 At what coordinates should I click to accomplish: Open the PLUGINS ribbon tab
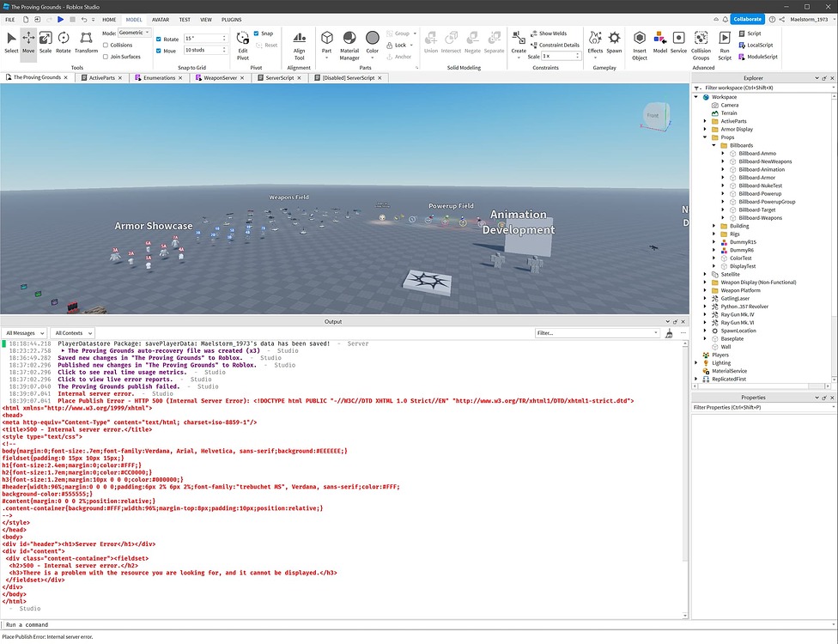click(x=232, y=20)
